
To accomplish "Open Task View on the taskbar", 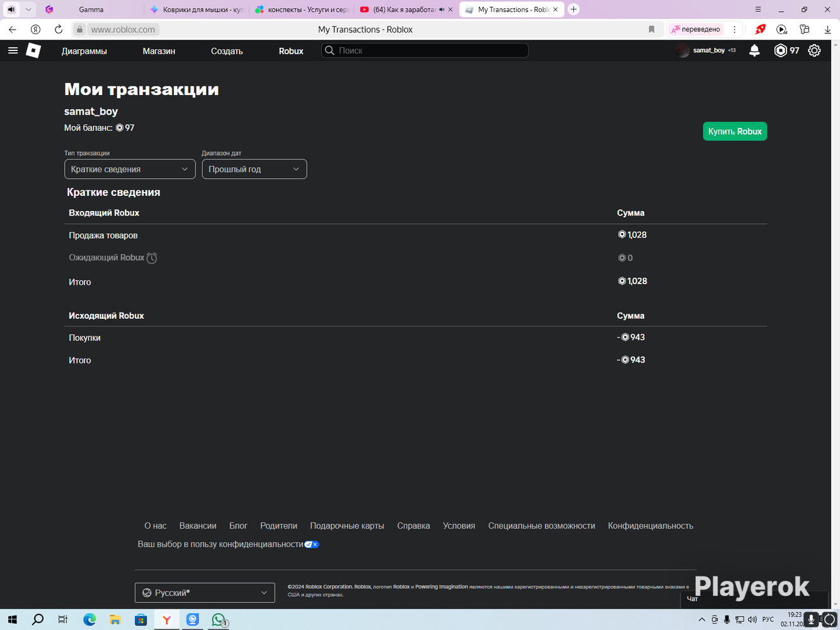I will pos(63,620).
